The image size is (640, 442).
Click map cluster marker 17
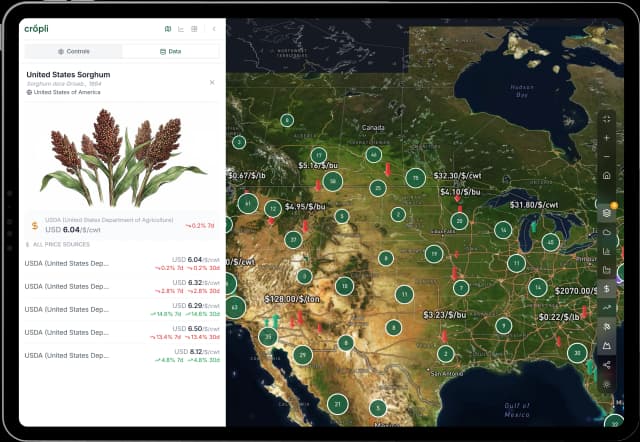click(319, 155)
